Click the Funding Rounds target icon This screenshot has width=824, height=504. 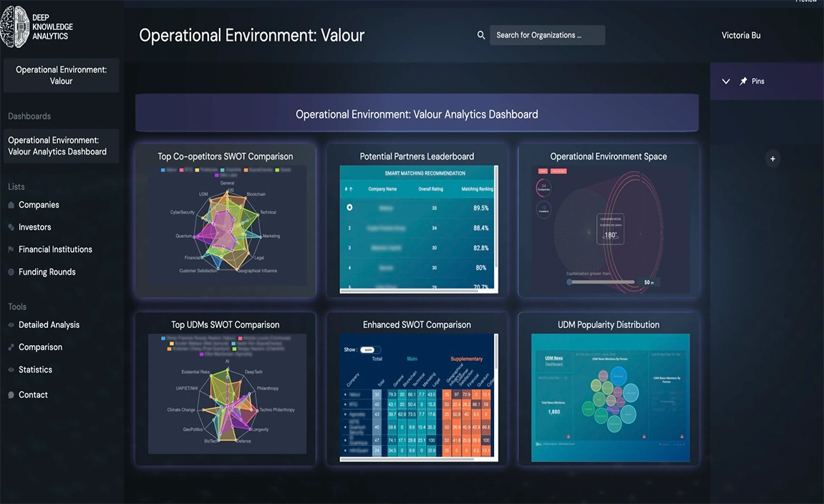point(11,272)
